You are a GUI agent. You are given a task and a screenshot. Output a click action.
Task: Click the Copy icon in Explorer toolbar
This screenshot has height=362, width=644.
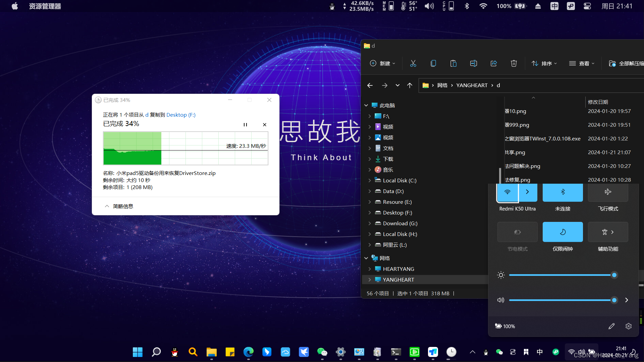tap(433, 63)
